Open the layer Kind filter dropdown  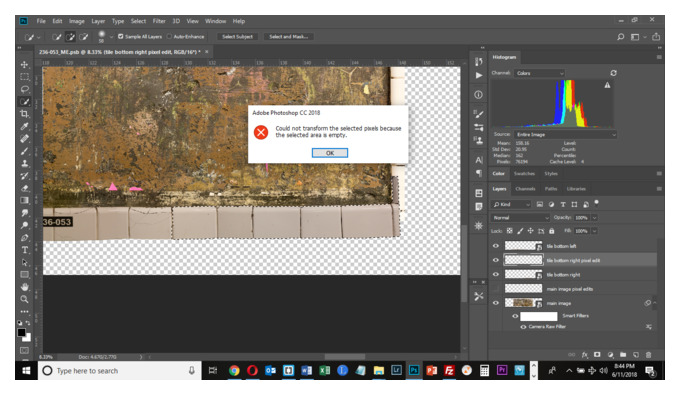click(511, 204)
